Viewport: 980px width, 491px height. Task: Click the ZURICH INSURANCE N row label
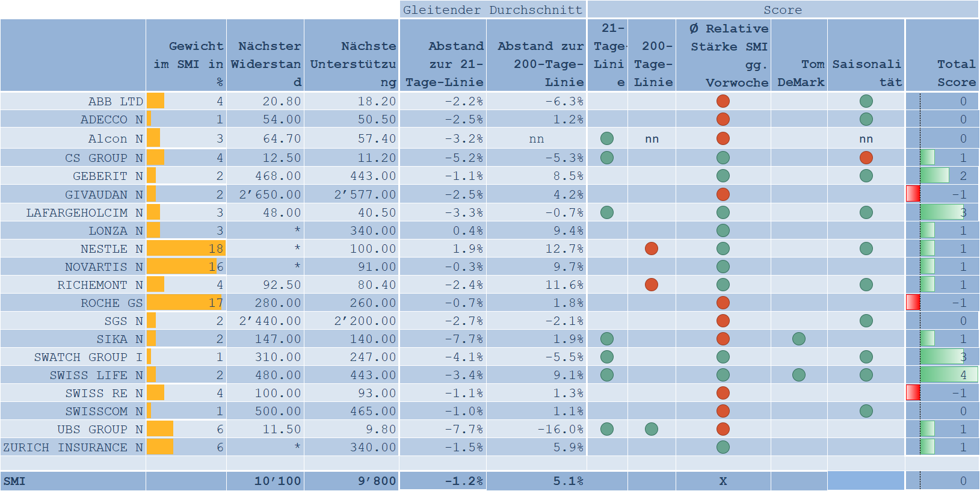click(x=73, y=447)
